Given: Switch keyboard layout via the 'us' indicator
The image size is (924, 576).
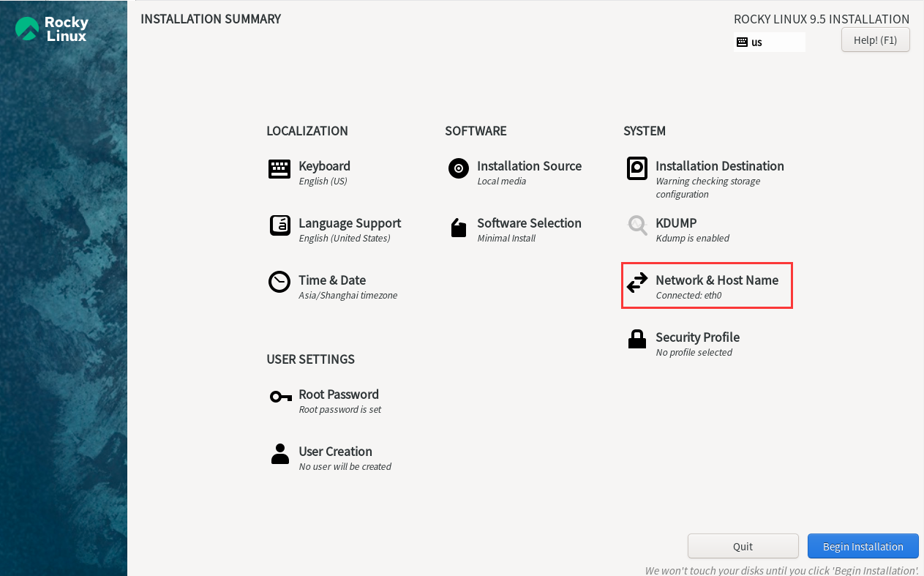Looking at the screenshot, I should [x=769, y=42].
